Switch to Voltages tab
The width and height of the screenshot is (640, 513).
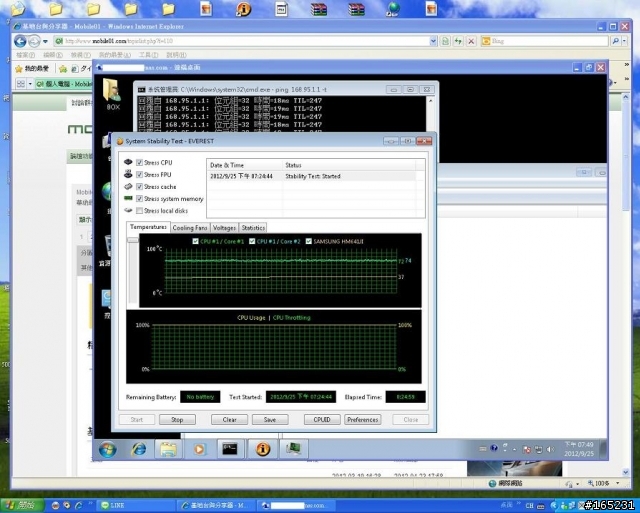(x=224, y=228)
